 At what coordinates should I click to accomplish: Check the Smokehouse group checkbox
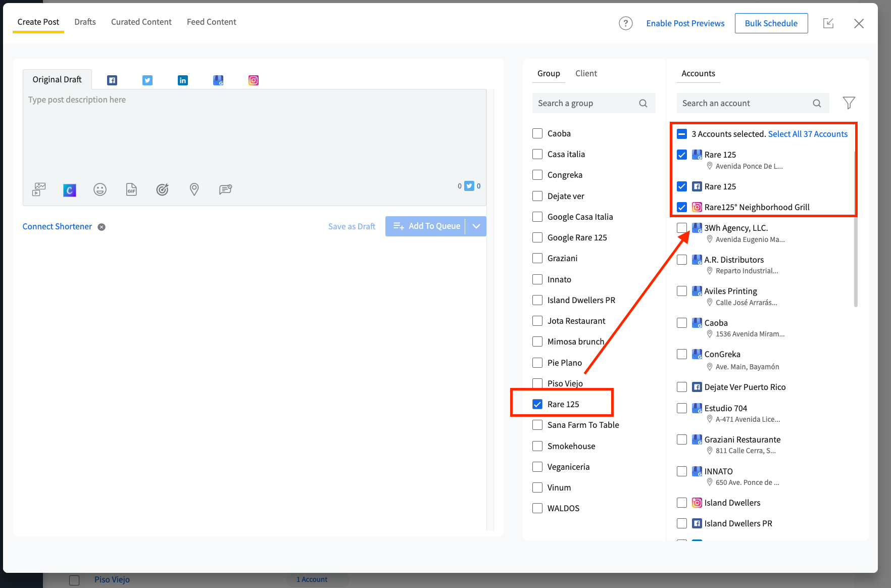pos(537,446)
